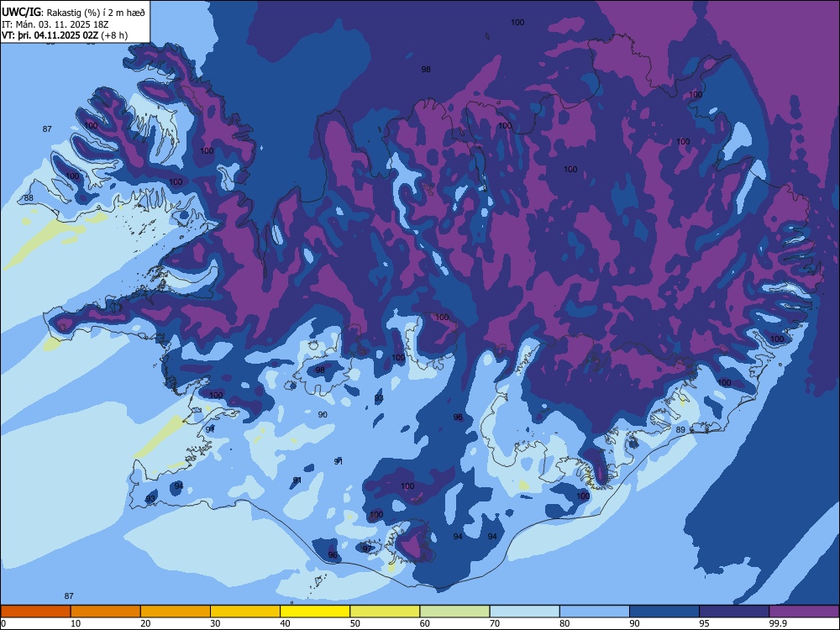Pick the light green 60–70 legend swatch

454,612
